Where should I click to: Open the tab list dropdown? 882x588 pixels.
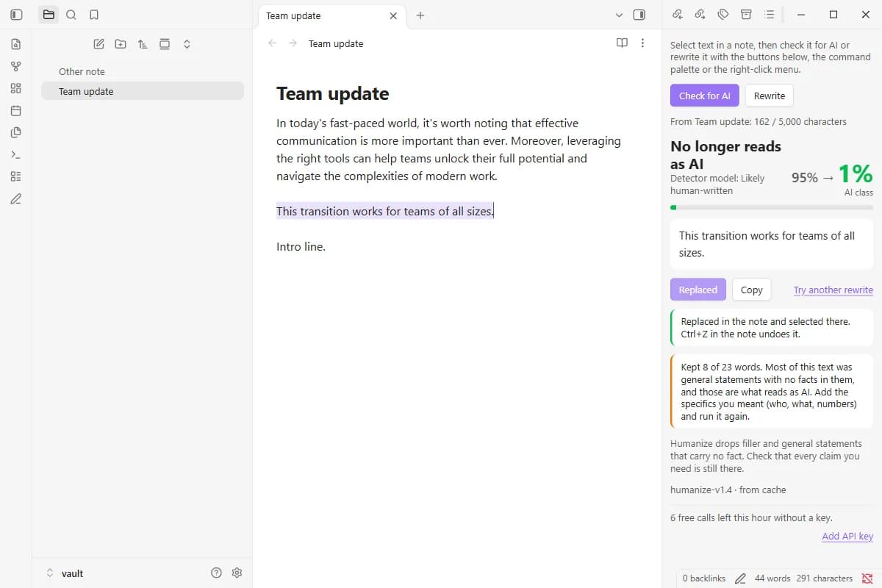619,15
